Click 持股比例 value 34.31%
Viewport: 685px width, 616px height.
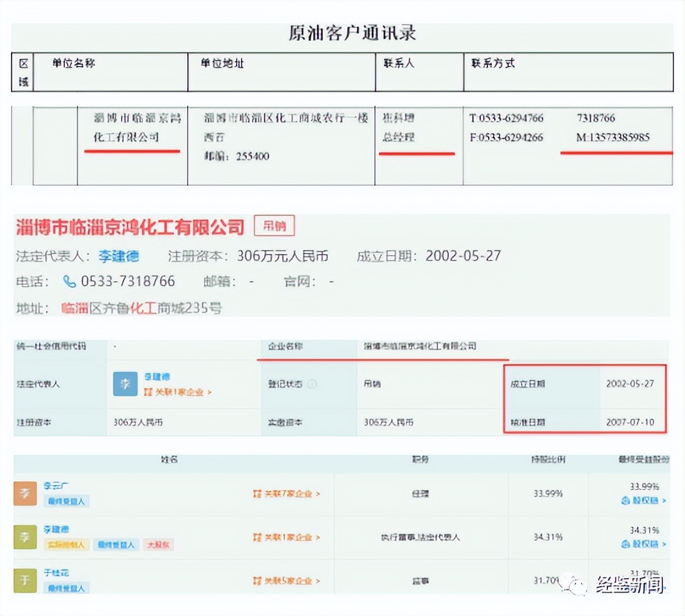(x=548, y=537)
